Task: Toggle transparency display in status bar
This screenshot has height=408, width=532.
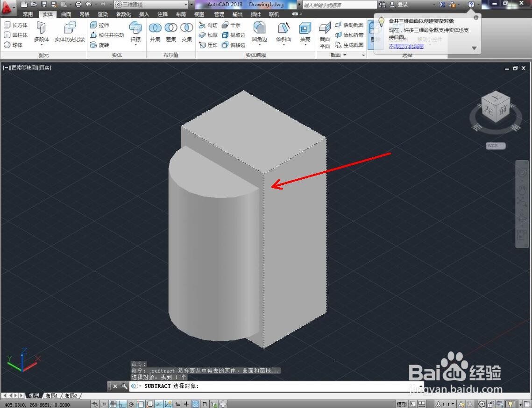Action: coord(195,404)
